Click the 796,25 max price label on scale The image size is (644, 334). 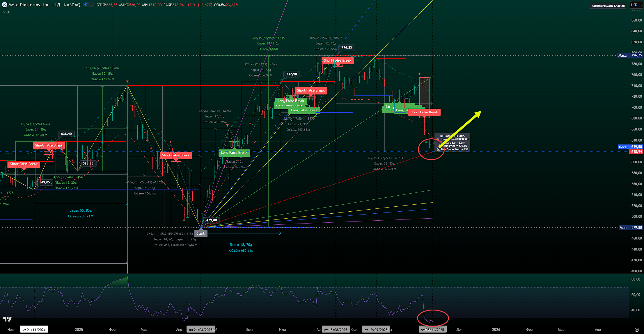coord(636,55)
